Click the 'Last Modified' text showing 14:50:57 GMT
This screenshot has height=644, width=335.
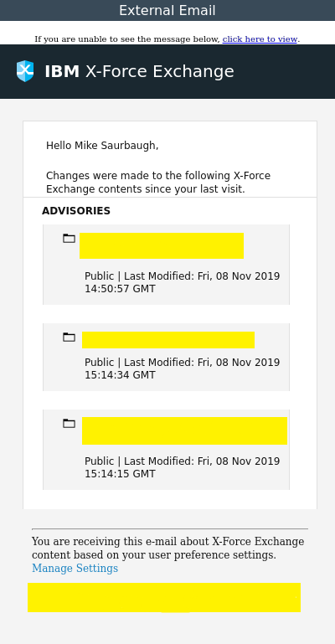click(183, 282)
